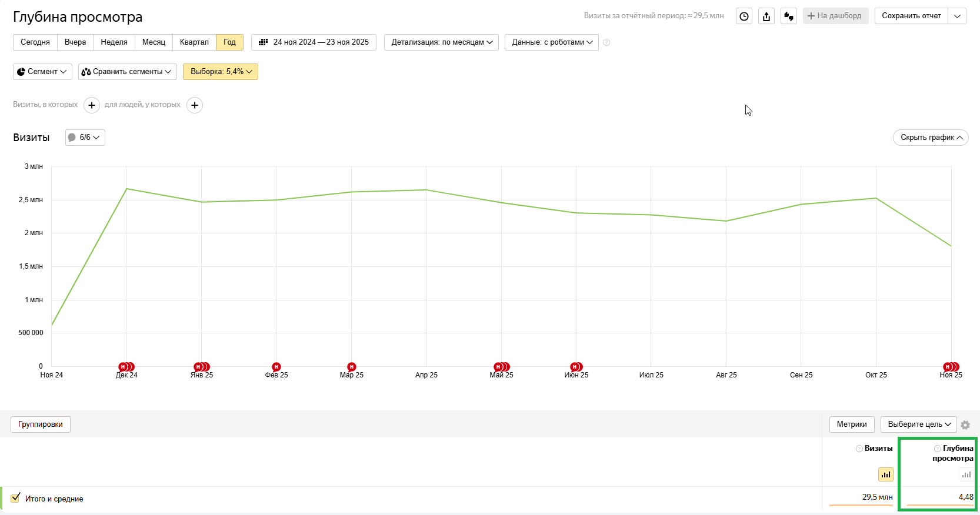Click the '3 млн' y-axis label

(34, 166)
